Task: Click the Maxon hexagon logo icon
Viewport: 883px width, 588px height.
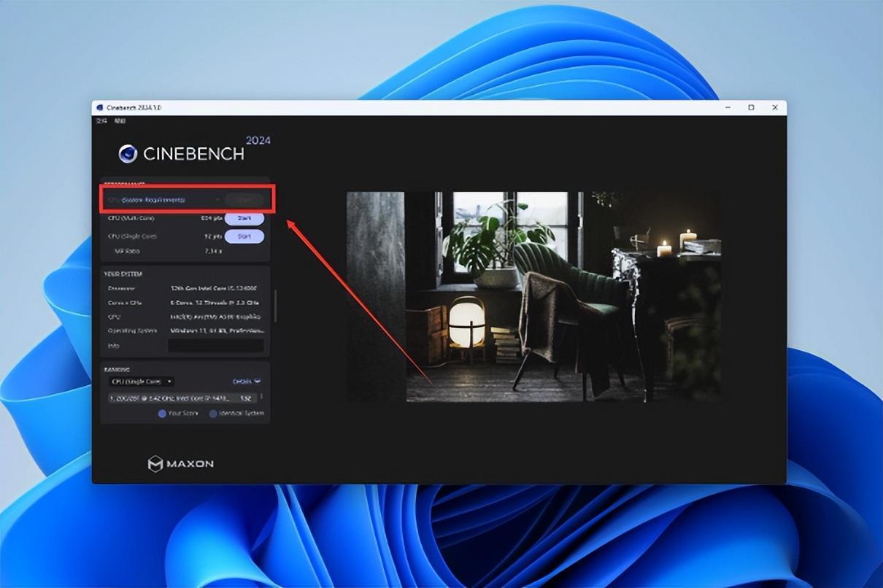Action: [x=155, y=464]
